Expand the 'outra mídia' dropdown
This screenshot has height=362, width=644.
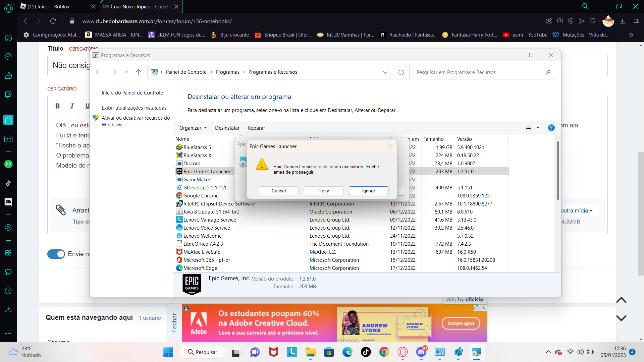pyautogui.click(x=577, y=211)
